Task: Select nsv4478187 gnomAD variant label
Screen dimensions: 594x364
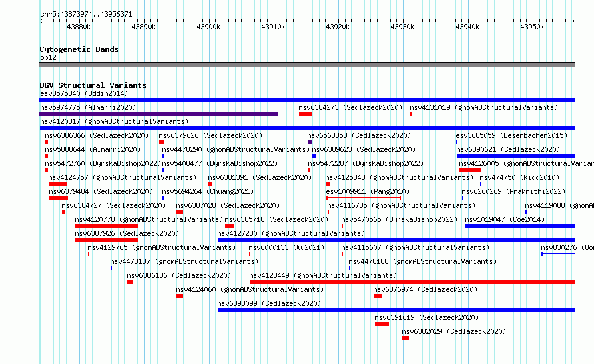Action: click(x=184, y=261)
